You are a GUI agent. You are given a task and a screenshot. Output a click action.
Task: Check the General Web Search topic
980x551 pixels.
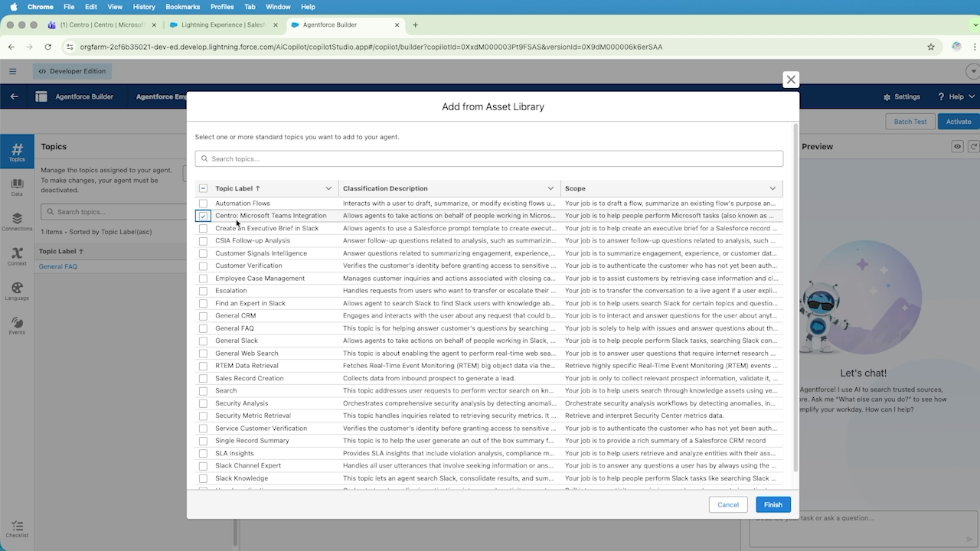(x=203, y=354)
